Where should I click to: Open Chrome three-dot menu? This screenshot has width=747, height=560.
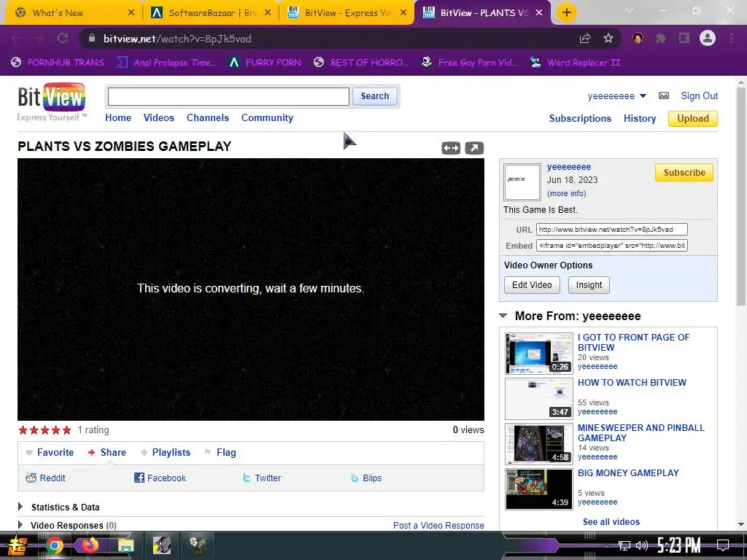click(x=731, y=38)
